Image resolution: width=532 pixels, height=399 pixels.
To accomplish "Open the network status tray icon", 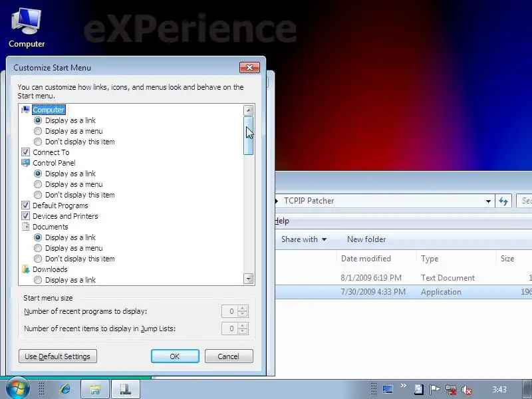I will (451, 390).
